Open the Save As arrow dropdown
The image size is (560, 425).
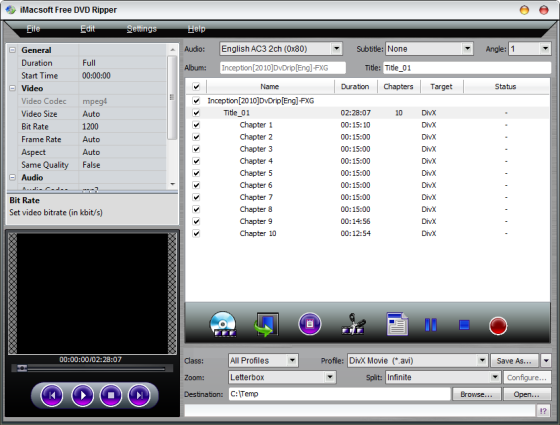coord(546,361)
